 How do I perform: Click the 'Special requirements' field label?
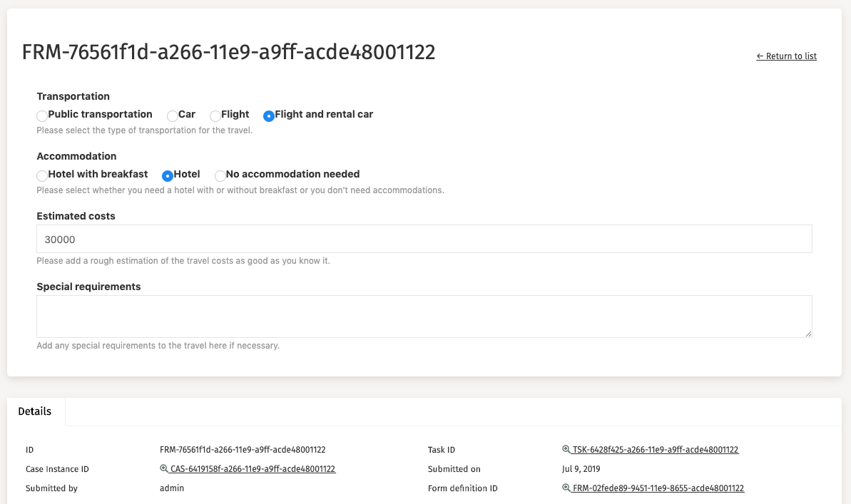click(x=88, y=287)
